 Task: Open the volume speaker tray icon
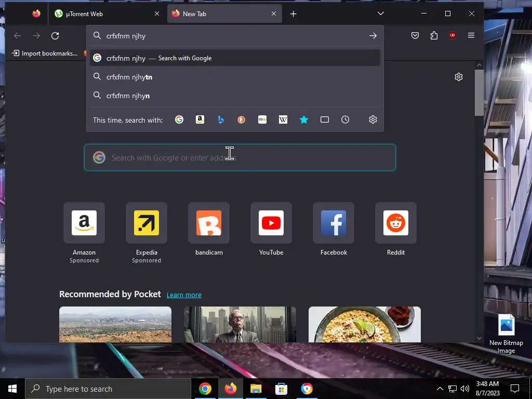(x=465, y=389)
